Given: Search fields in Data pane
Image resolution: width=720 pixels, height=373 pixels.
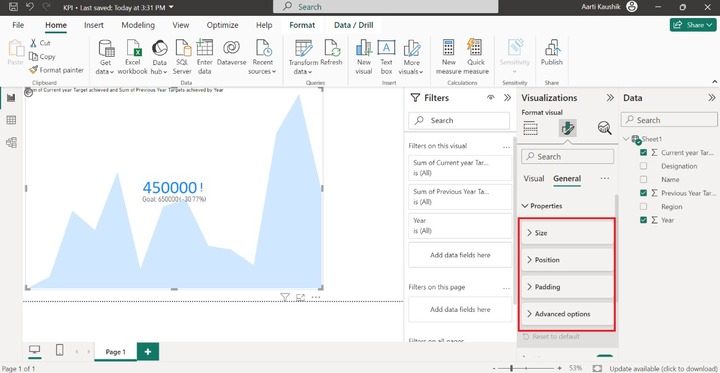Looking at the screenshot, I should tap(669, 120).
